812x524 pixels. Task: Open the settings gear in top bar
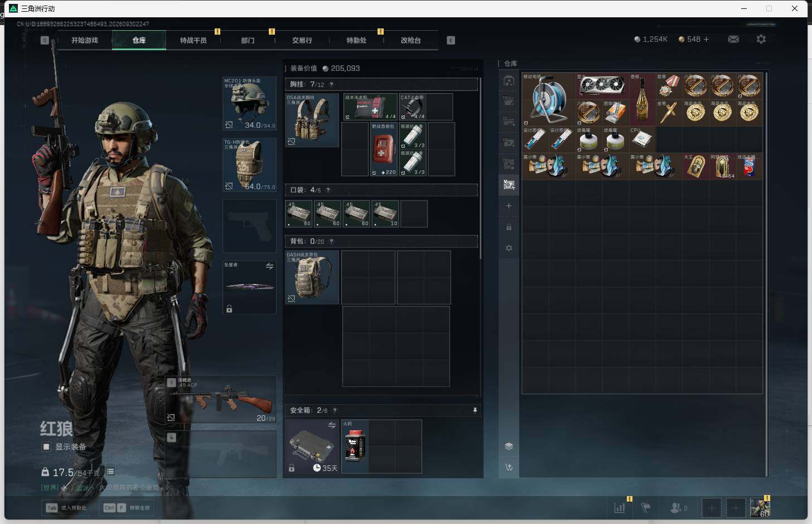tap(761, 39)
